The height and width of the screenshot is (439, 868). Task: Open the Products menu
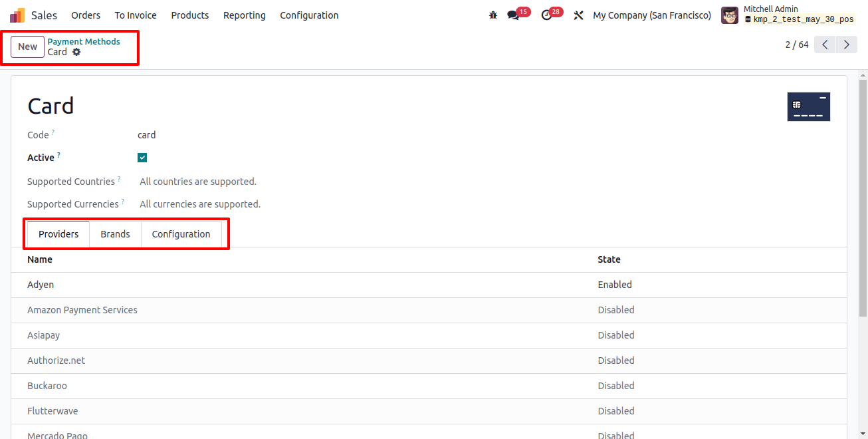tap(190, 15)
